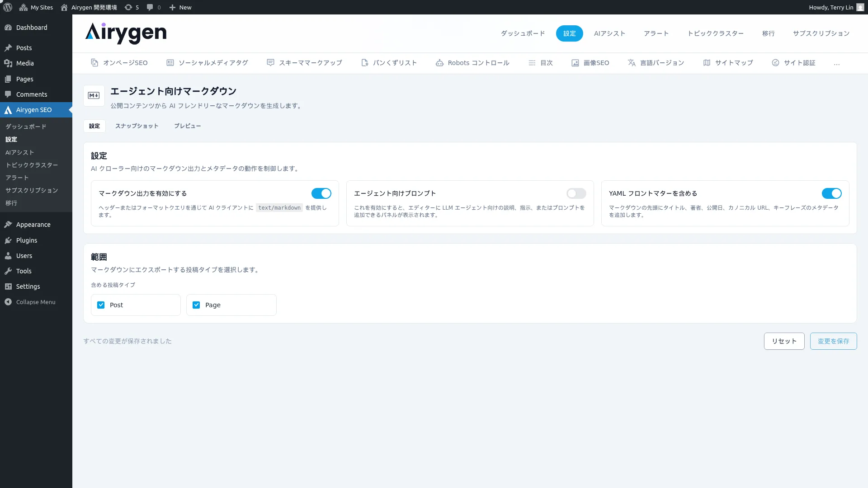
Task: Click the リセット button
Action: [x=784, y=341]
